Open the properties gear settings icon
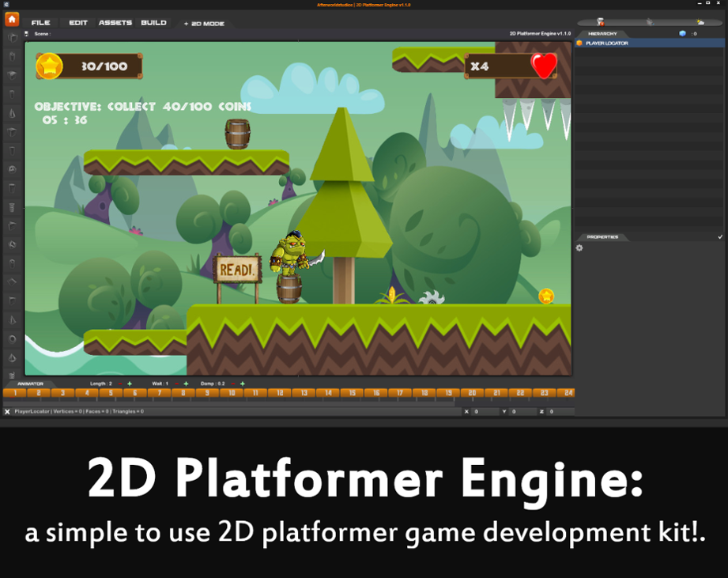 pos(579,248)
